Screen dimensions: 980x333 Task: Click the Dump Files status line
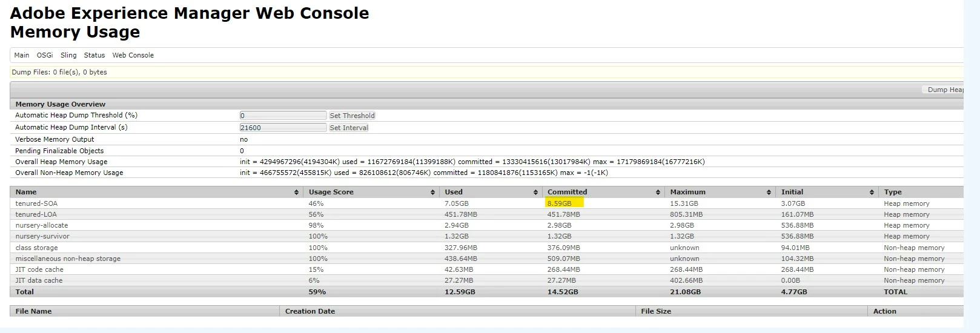tap(59, 72)
